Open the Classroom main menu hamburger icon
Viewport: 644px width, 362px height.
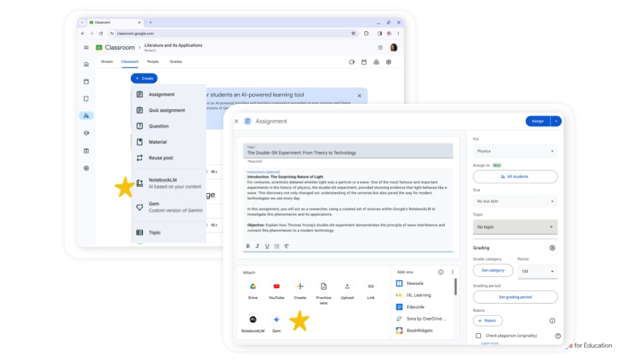pyautogui.click(x=86, y=48)
